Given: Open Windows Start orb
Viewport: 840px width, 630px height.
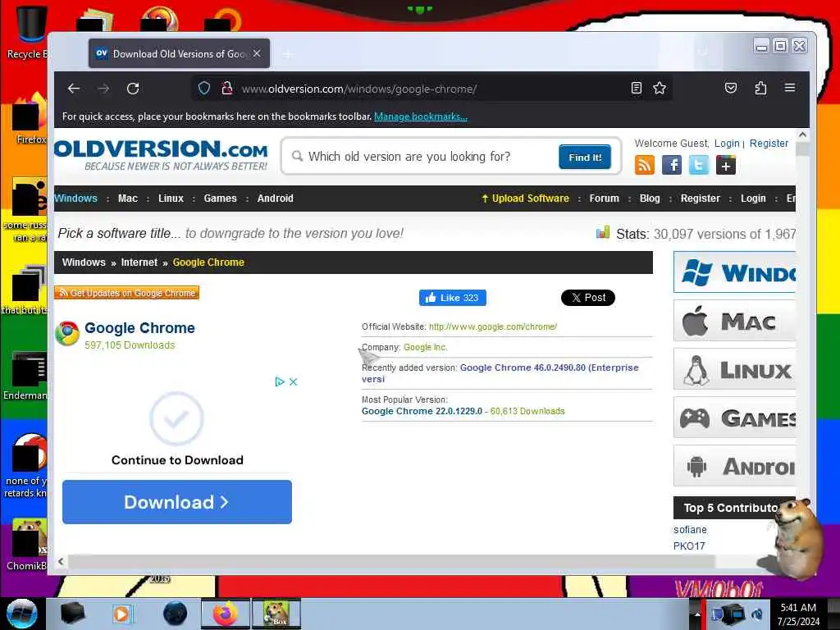Looking at the screenshot, I should point(22,614).
